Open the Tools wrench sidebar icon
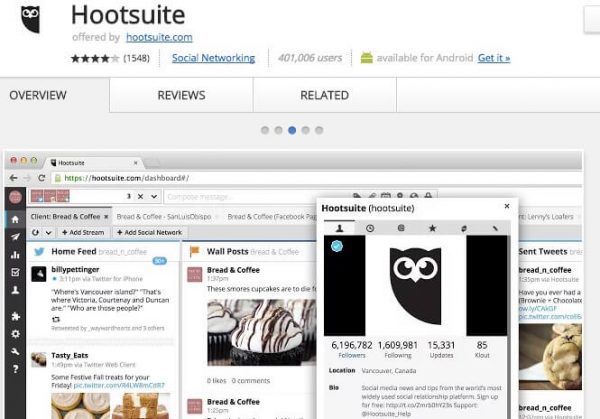The height and width of the screenshot is (419, 600). [x=15, y=352]
